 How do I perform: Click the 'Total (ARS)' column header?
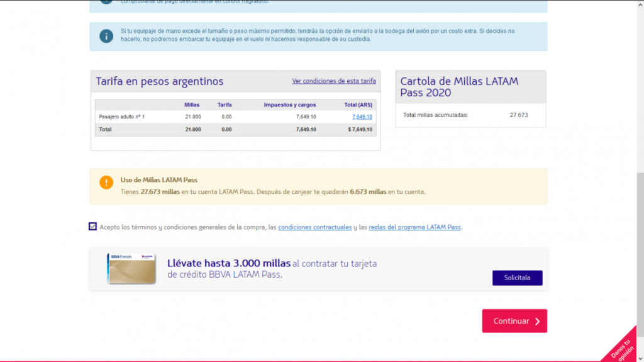(x=358, y=105)
